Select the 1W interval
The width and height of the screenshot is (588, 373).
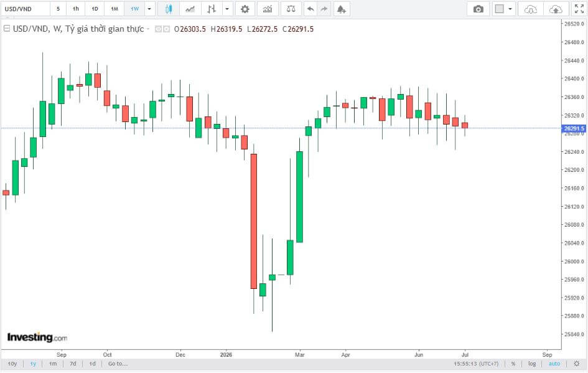(134, 9)
